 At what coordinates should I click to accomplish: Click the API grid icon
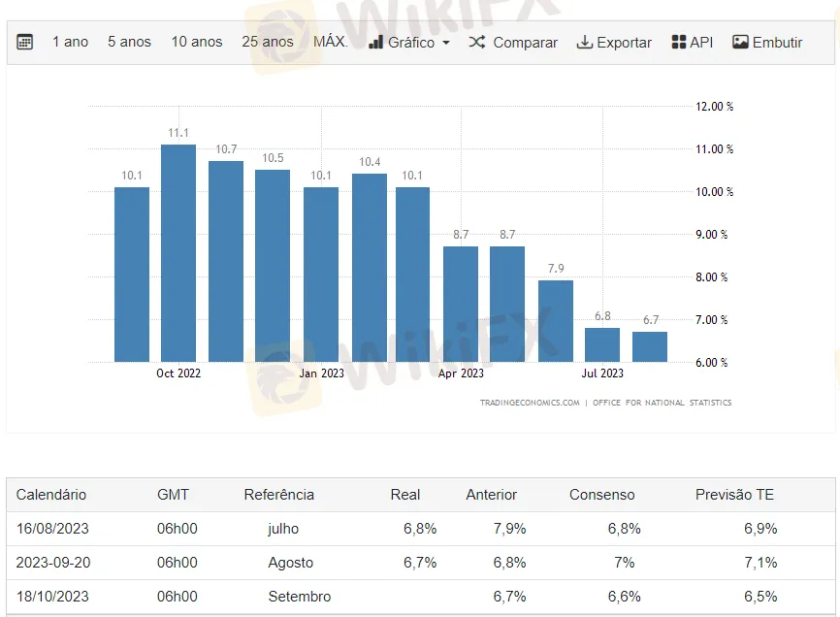coord(679,43)
